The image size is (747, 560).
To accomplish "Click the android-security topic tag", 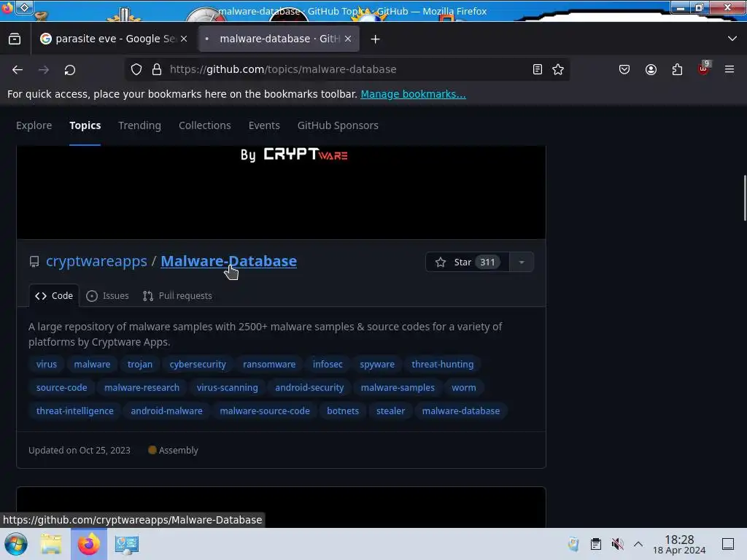I will coord(309,388).
